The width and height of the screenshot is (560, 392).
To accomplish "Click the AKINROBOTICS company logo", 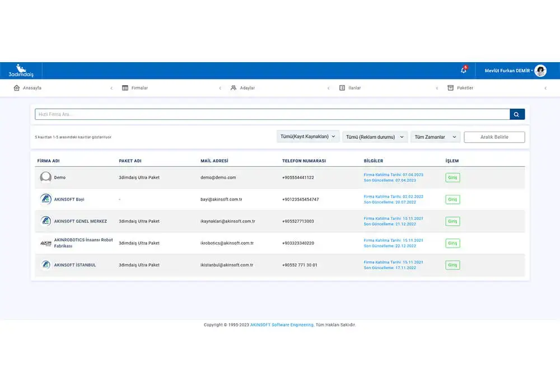I will 46,243.
